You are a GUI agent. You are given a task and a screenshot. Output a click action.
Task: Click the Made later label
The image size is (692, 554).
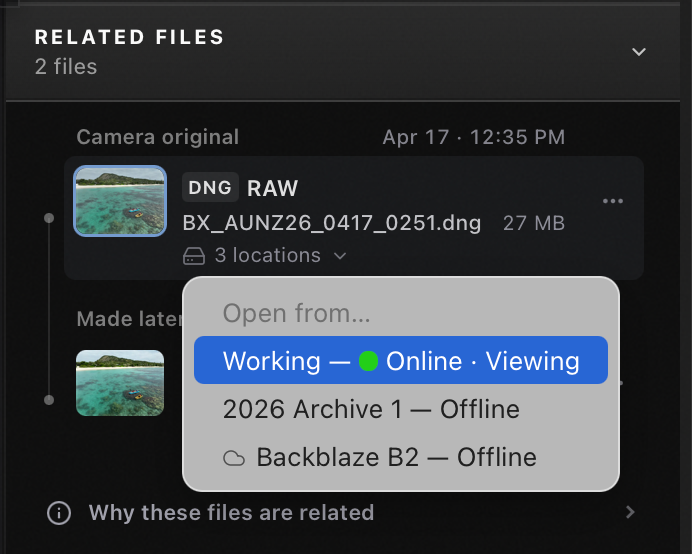[129, 319]
